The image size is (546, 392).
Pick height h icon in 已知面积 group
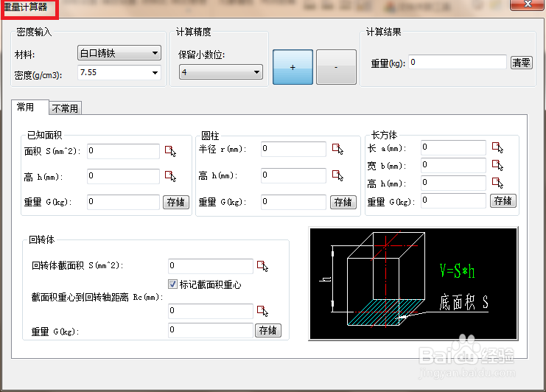tap(170, 176)
